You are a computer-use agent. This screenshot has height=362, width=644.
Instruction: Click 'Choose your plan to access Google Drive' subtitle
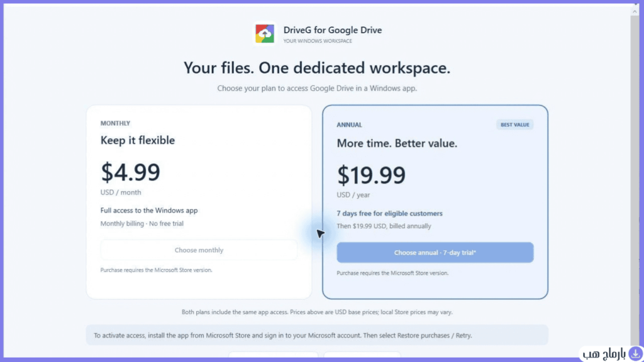317,88
